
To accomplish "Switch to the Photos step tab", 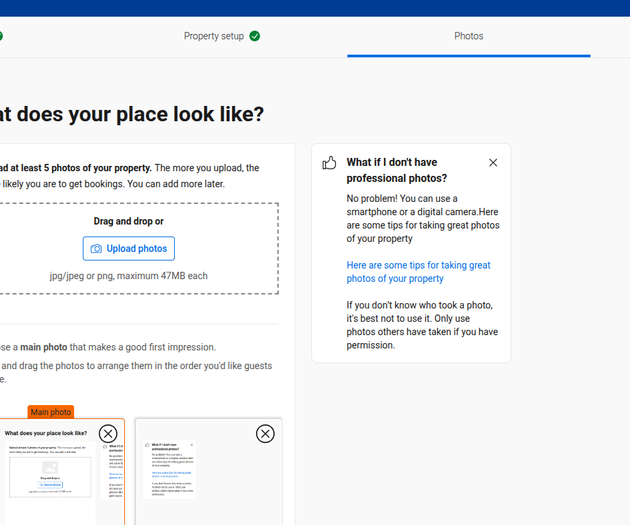I will coord(468,36).
